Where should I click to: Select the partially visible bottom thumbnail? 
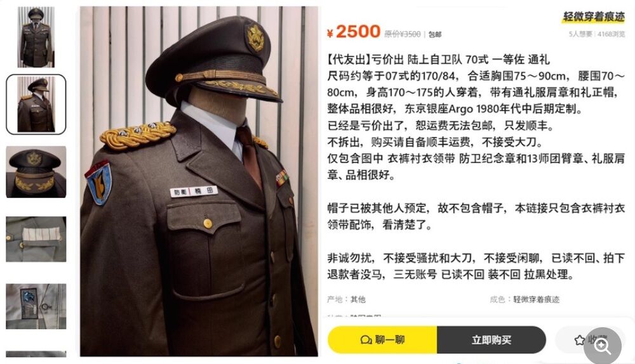(x=36, y=354)
